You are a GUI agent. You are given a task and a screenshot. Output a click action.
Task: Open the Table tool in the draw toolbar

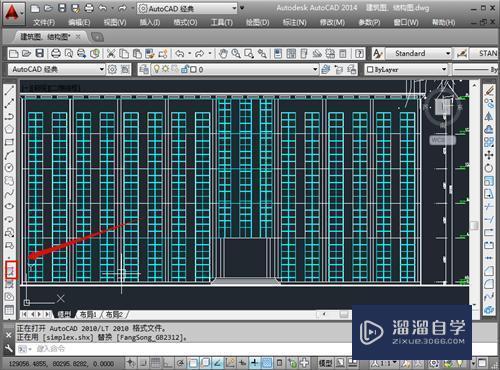tap(9, 310)
